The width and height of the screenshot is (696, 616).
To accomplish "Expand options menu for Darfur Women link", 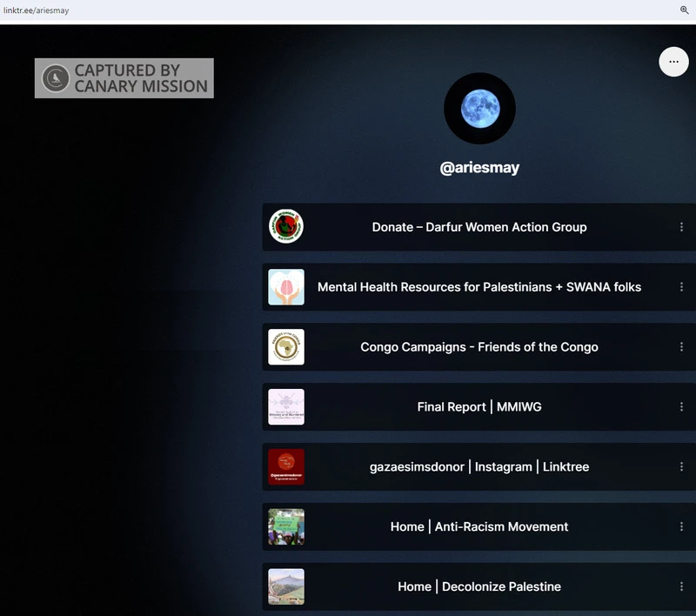I will (x=681, y=227).
